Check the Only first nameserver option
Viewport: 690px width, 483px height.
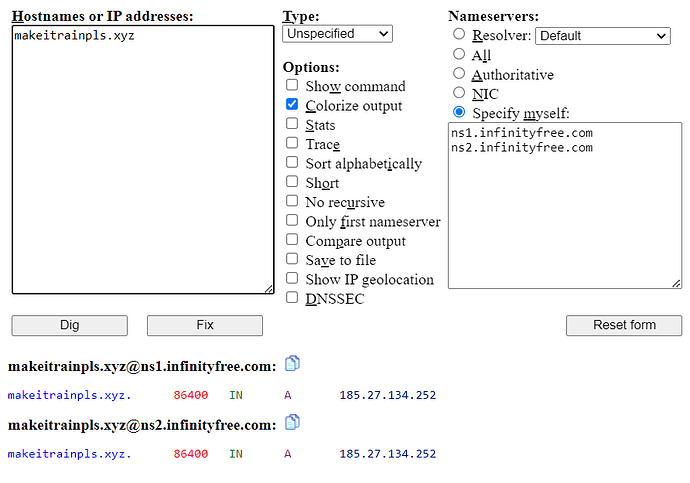[x=292, y=221]
